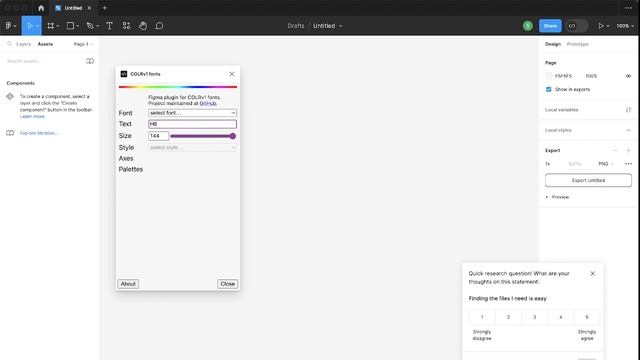Select the Text tool
The height and width of the screenshot is (360, 640).
tap(109, 26)
